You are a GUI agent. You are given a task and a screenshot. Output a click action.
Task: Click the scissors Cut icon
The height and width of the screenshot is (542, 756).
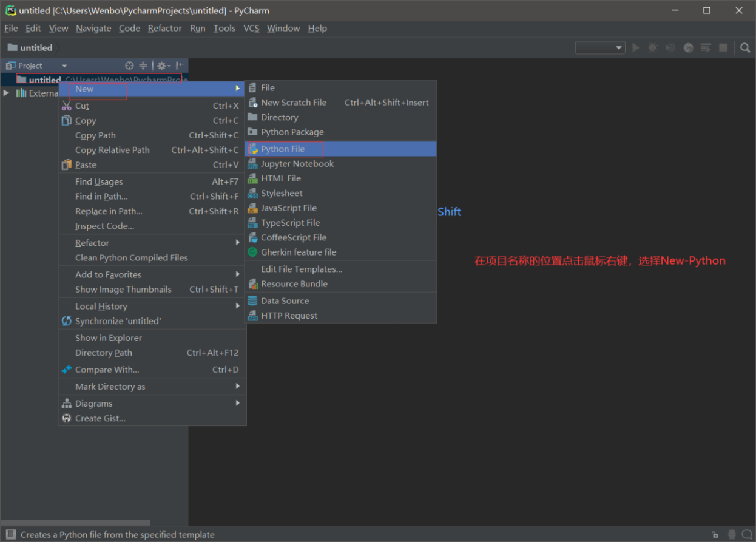(67, 106)
